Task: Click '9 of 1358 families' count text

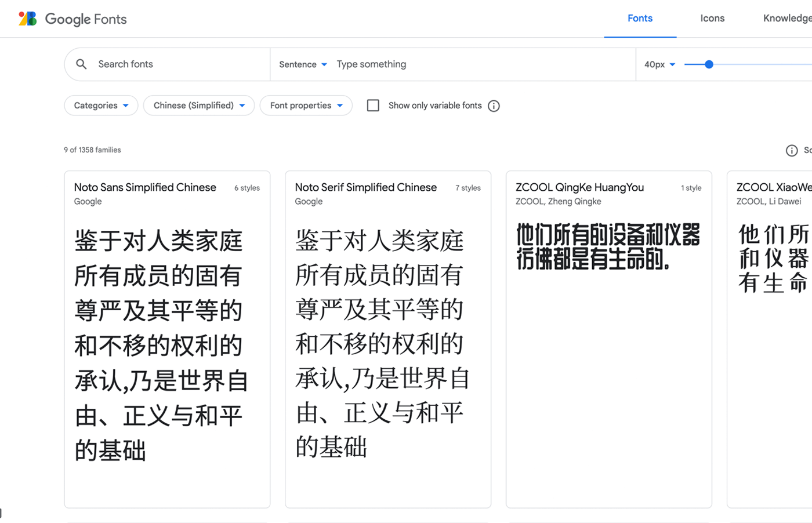Action: 92,150
